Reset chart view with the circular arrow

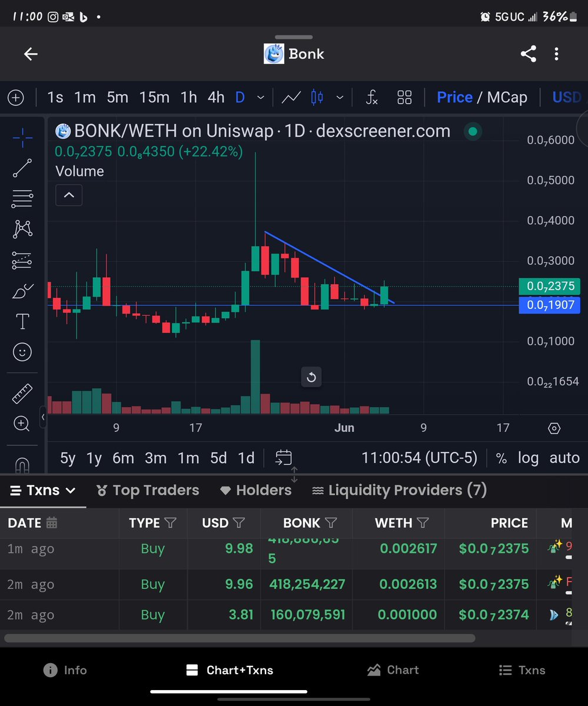click(x=311, y=377)
